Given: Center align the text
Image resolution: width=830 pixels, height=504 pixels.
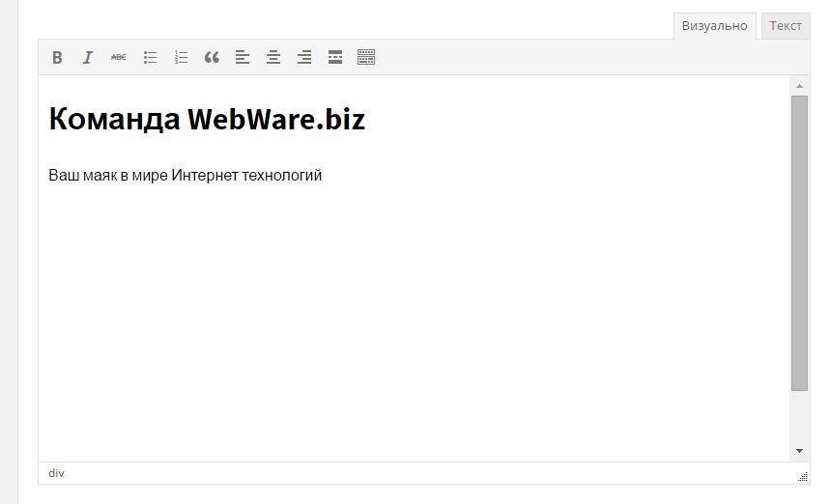Looking at the screenshot, I should tap(273, 57).
